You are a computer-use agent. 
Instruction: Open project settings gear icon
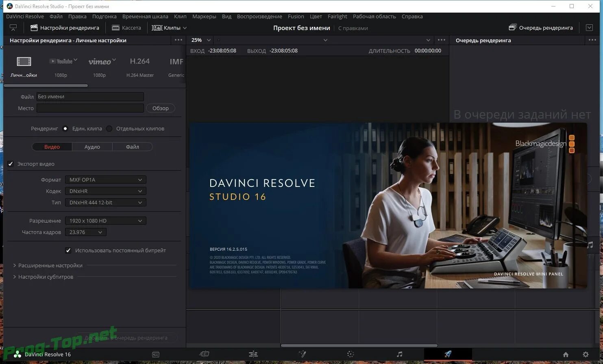(586, 354)
